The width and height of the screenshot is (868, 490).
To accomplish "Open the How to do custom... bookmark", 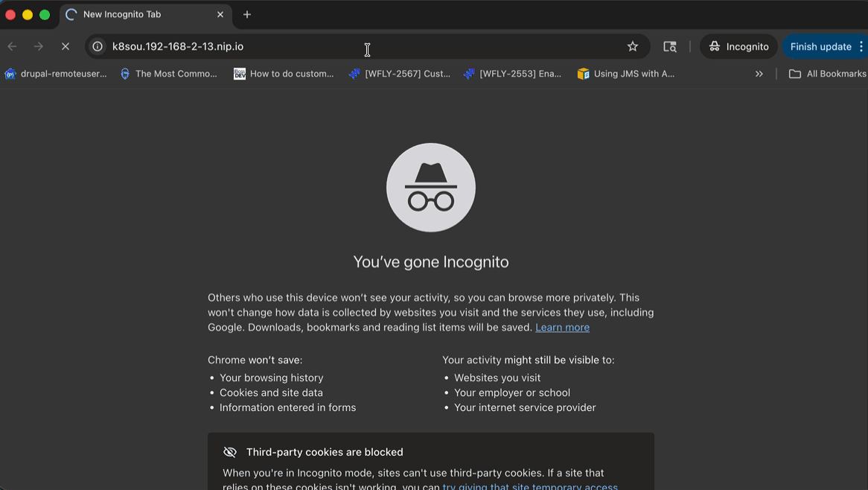I will point(284,74).
